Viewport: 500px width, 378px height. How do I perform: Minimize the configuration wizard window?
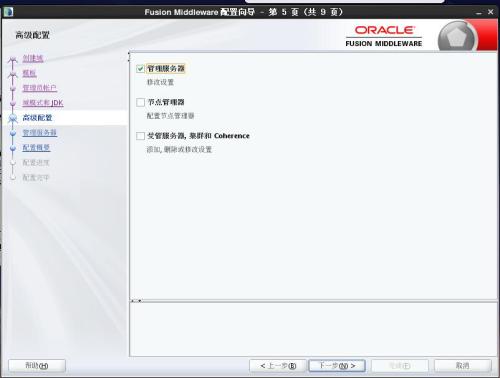click(479, 12)
